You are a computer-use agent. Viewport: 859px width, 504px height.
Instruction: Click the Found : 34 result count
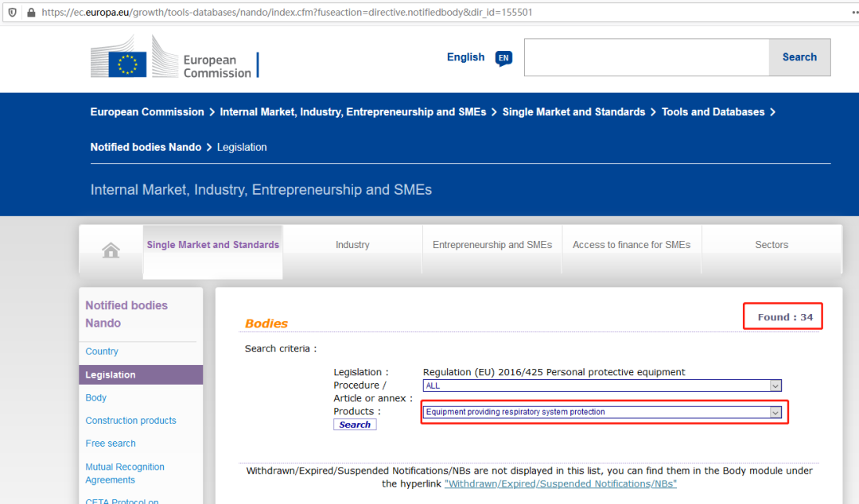coord(785,317)
